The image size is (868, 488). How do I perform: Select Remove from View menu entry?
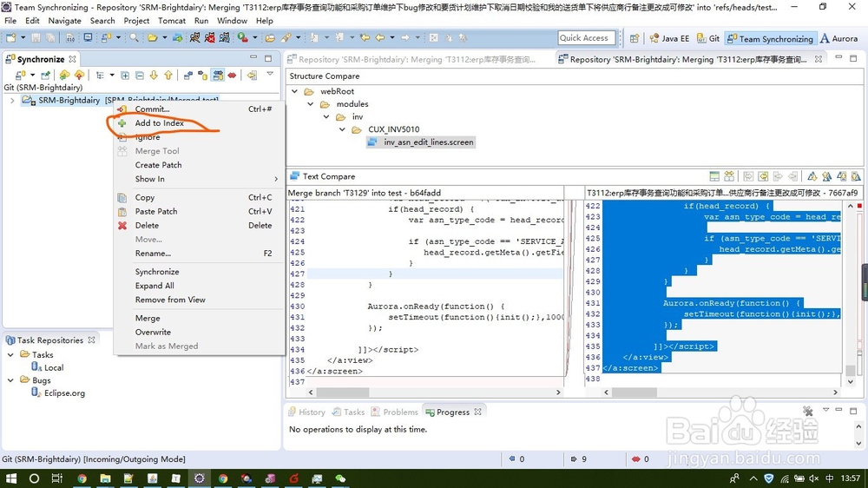click(x=170, y=300)
